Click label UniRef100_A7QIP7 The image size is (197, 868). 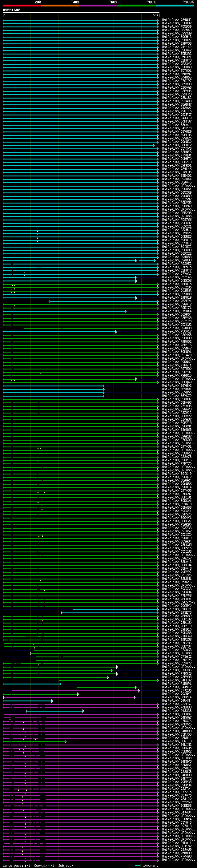pyautogui.click(x=177, y=81)
